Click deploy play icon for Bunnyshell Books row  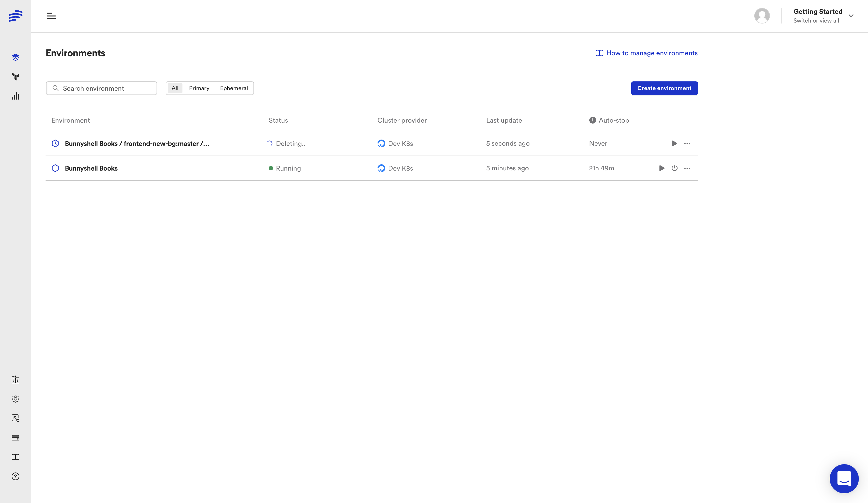click(x=661, y=168)
